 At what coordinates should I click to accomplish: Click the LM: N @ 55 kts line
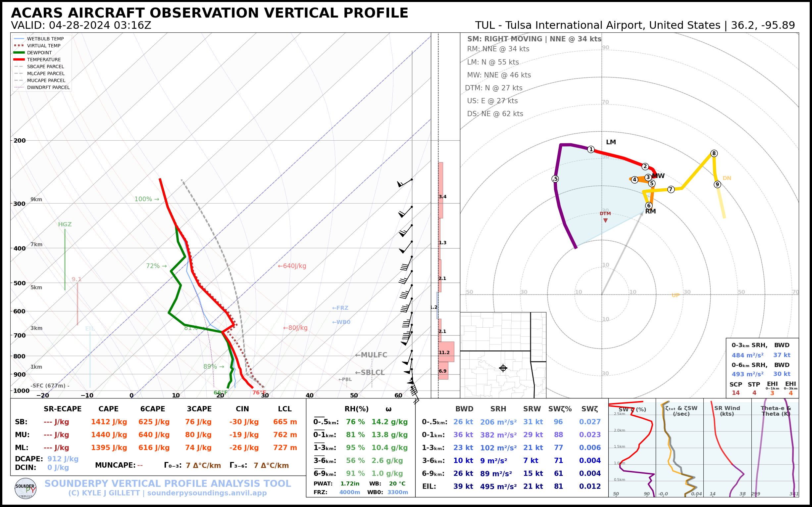[493, 62]
